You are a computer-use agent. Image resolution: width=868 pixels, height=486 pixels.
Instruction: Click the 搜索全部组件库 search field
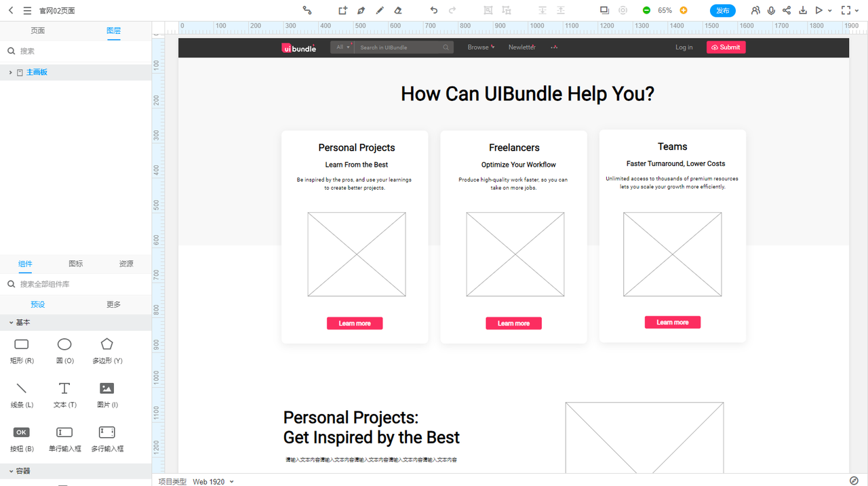tap(76, 284)
